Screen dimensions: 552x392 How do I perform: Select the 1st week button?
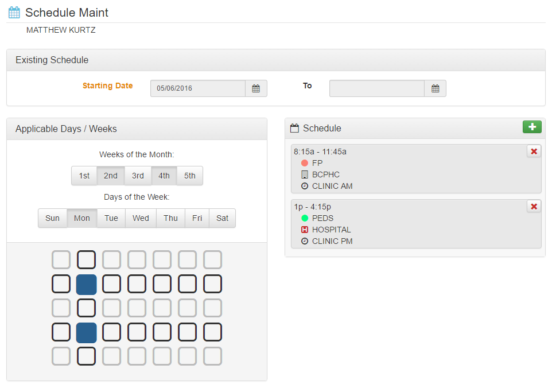[84, 176]
